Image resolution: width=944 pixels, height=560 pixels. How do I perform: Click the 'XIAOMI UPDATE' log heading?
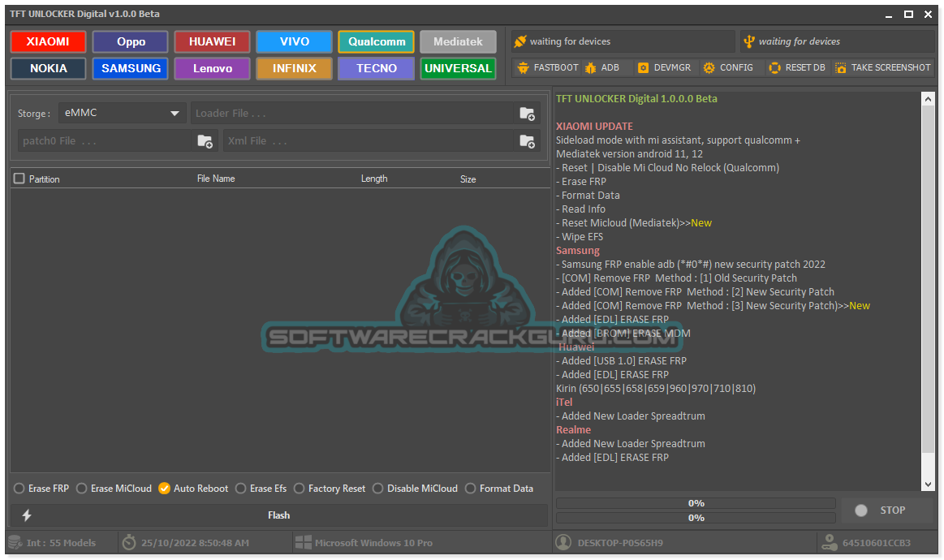(x=594, y=127)
